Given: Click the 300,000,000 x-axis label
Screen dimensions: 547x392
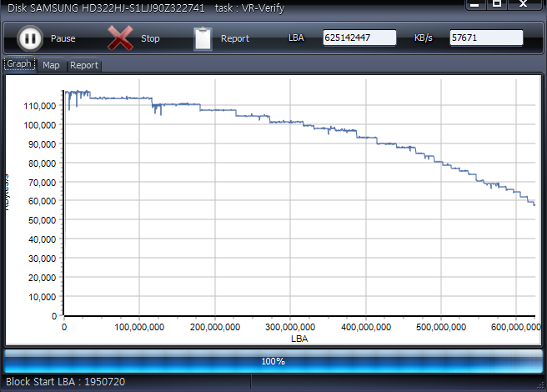Looking at the screenshot, I should tap(290, 327).
